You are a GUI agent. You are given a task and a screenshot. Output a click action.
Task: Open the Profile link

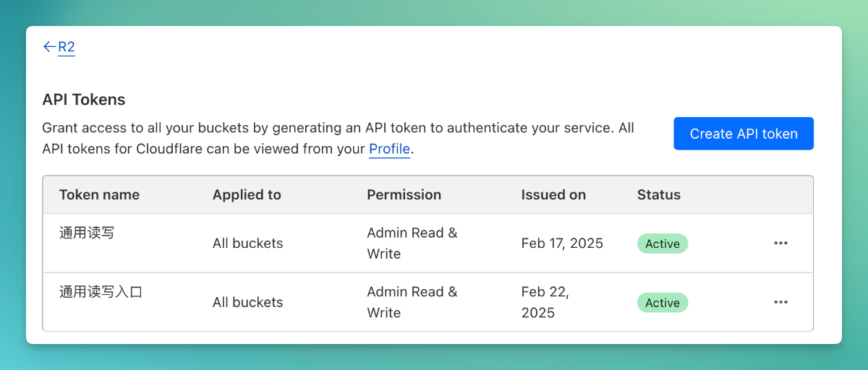tap(390, 150)
